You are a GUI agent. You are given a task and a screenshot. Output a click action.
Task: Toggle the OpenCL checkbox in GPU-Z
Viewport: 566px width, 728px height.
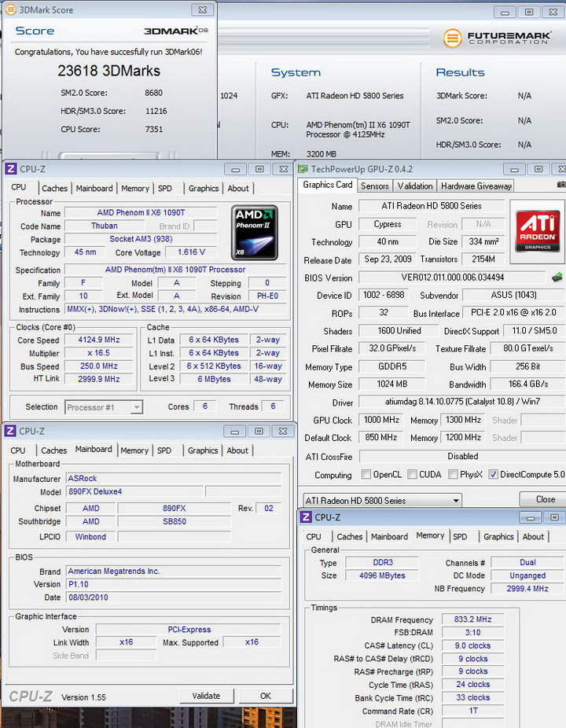pos(366,475)
